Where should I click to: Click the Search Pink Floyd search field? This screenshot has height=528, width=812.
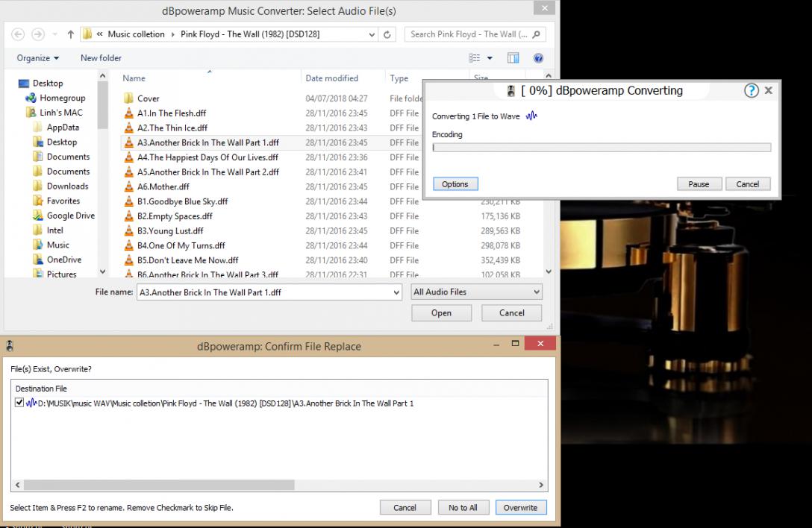(470, 34)
